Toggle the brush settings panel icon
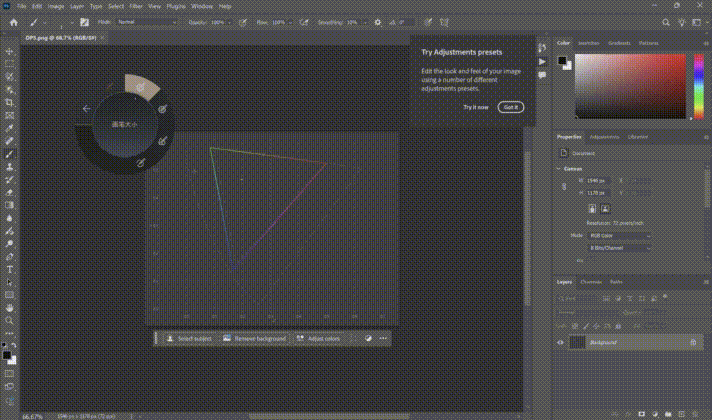The height and width of the screenshot is (420, 712). [x=84, y=22]
